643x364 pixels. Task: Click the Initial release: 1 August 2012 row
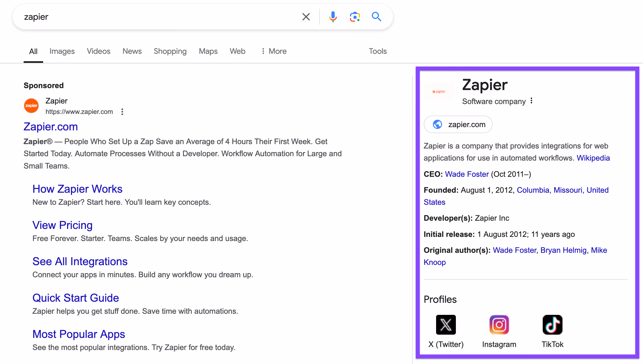[499, 234]
